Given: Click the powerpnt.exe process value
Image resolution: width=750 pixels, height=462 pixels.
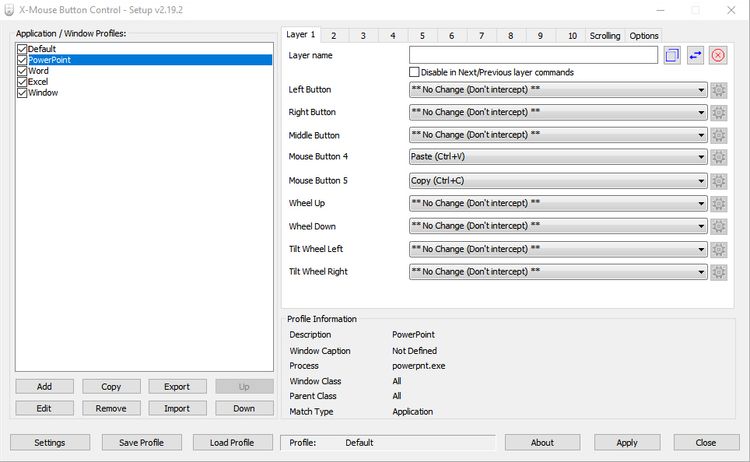Looking at the screenshot, I should click(x=419, y=366).
